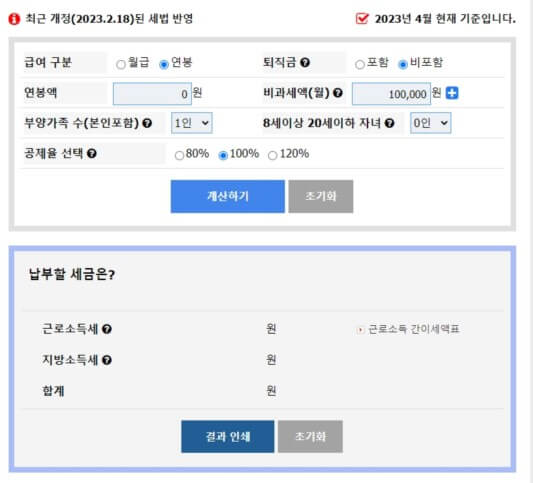This screenshot has width=533, height=483.
Task: Open the 자녀 수 dropdown showing 0인
Action: [431, 123]
